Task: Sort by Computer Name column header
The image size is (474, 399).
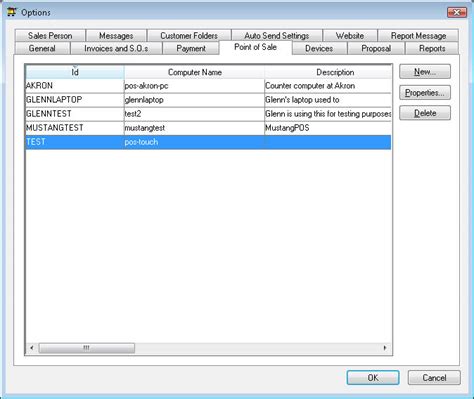Action: click(x=194, y=72)
